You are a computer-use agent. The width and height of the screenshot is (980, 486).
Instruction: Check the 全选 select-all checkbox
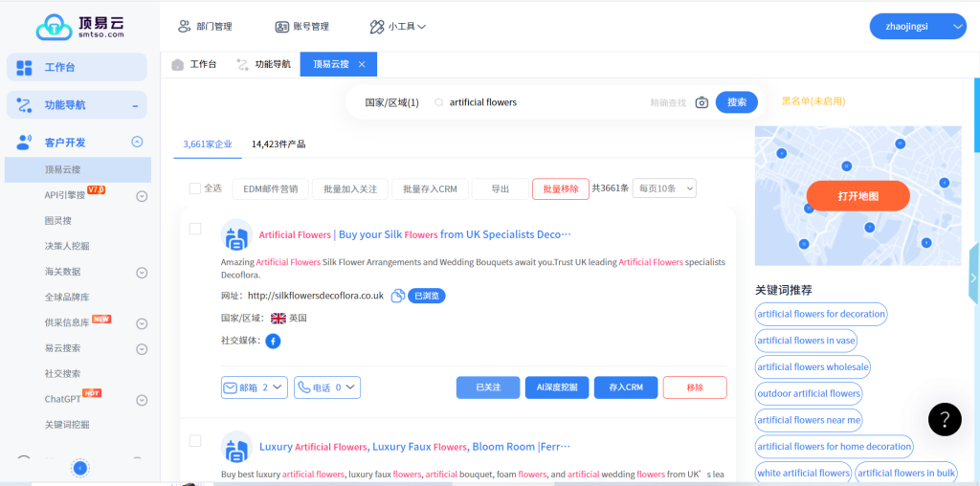coord(195,188)
